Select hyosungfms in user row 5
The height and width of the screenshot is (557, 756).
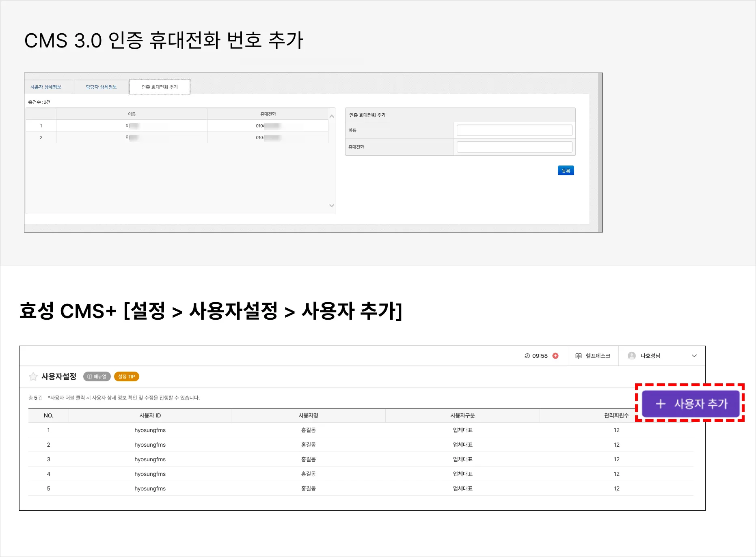tap(150, 488)
